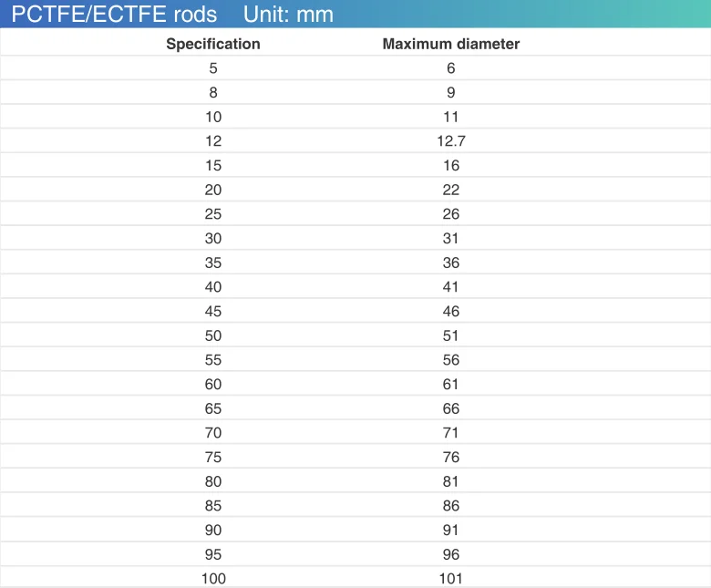Select the specification value 20 cell
The image size is (711, 588).
(213, 190)
